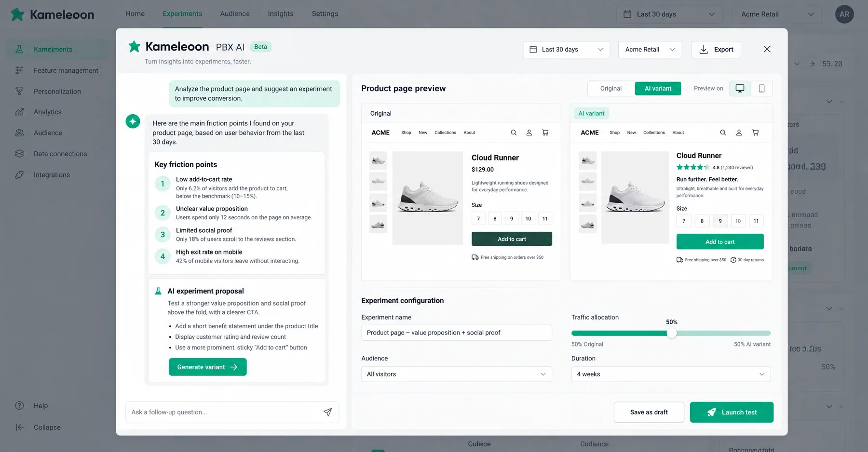Click the account icon in AI variant preview
Image resolution: width=868 pixels, height=452 pixels.
click(x=739, y=133)
